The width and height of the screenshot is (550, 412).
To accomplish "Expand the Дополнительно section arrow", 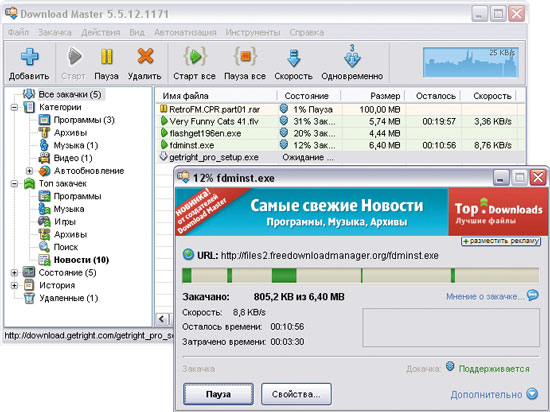I will [532, 394].
